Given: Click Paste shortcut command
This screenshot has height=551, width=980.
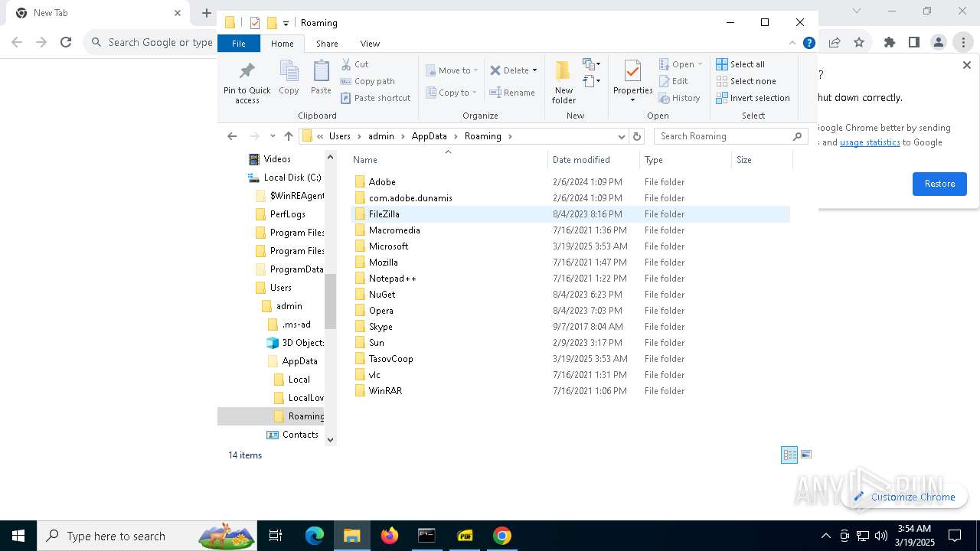Looking at the screenshot, I should pos(375,98).
